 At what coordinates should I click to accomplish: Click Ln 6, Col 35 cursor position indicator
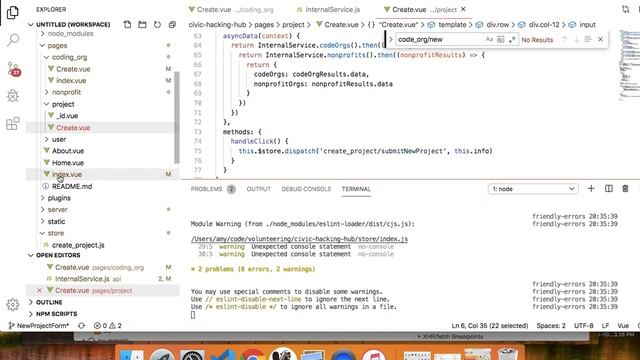coord(489,326)
